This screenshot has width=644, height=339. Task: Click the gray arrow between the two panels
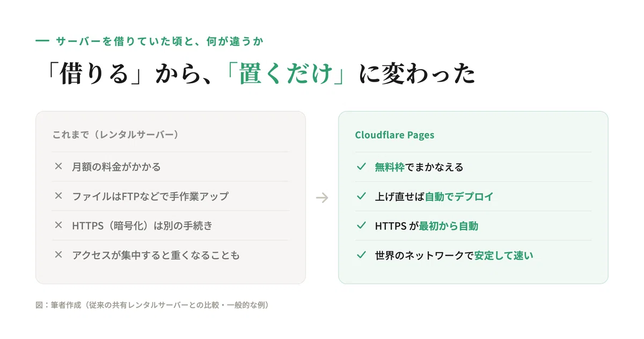pyautogui.click(x=322, y=198)
